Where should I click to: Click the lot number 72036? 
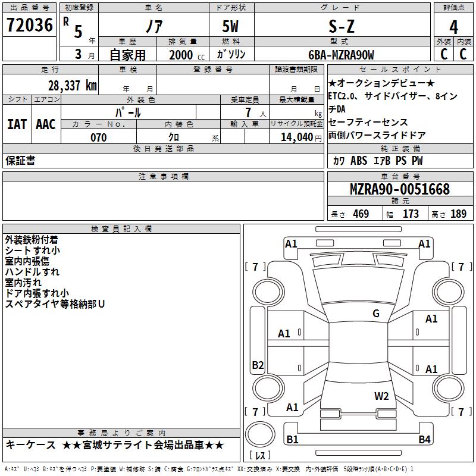tap(30, 25)
